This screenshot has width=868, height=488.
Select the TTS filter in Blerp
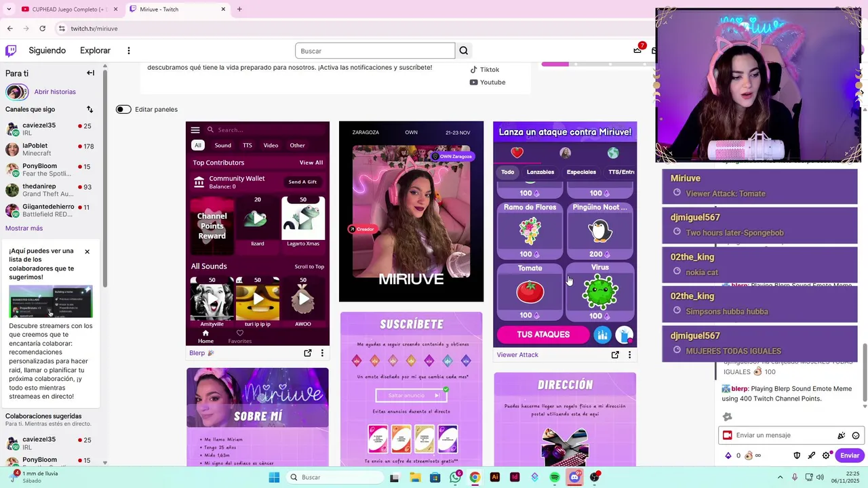pos(248,145)
